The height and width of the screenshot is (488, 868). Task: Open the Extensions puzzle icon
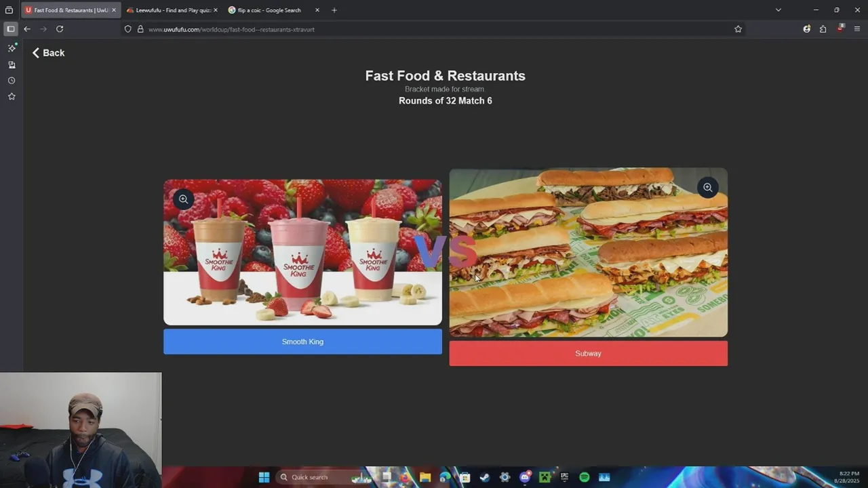coord(823,29)
